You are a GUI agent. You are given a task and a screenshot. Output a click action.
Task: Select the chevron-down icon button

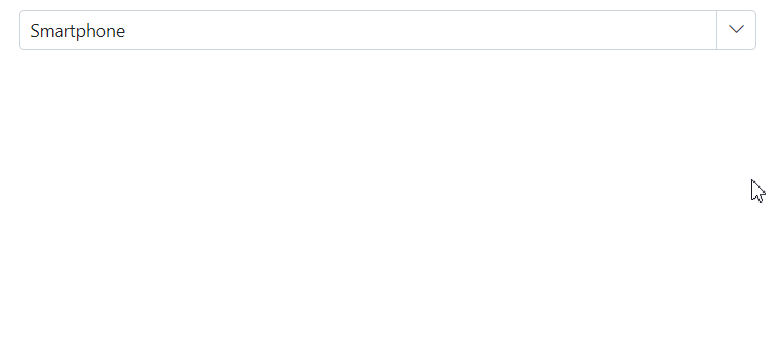(736, 30)
